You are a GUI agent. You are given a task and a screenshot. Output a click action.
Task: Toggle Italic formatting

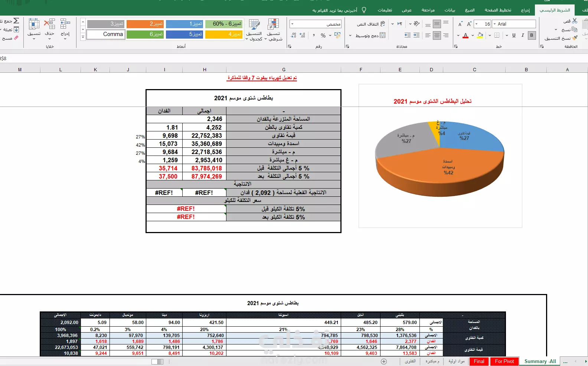pos(523,35)
